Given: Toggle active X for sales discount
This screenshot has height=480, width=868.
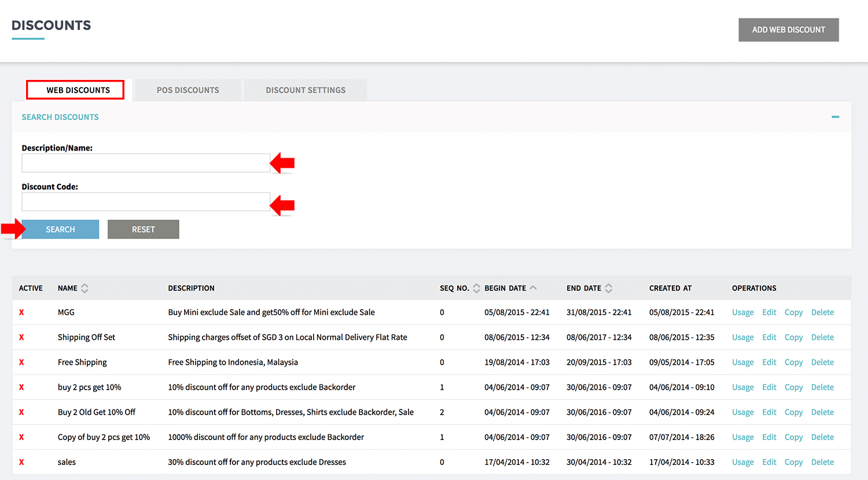Looking at the screenshot, I should (21, 462).
